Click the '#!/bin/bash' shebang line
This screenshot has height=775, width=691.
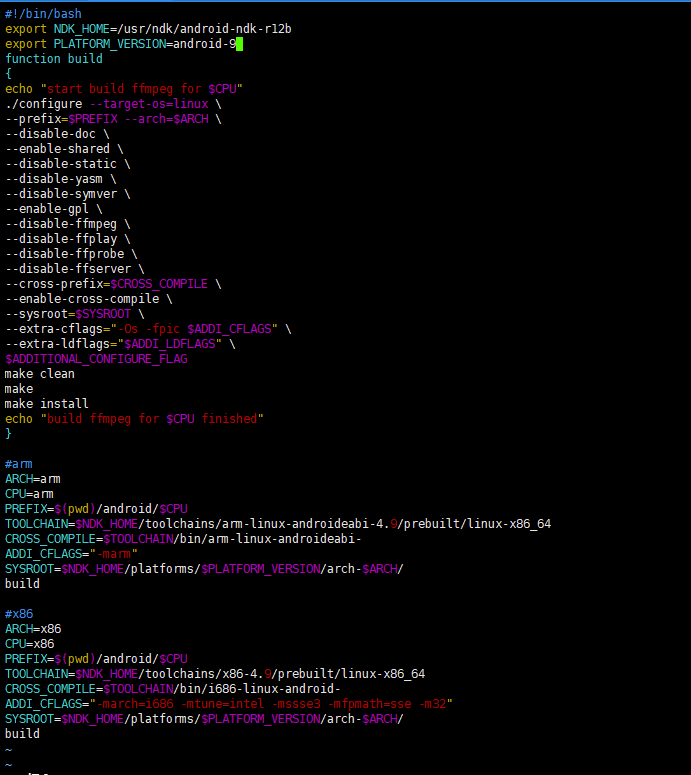[x=43, y=14]
